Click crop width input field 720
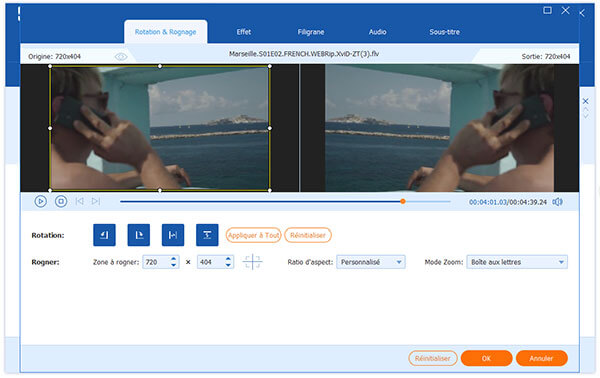 pos(157,262)
